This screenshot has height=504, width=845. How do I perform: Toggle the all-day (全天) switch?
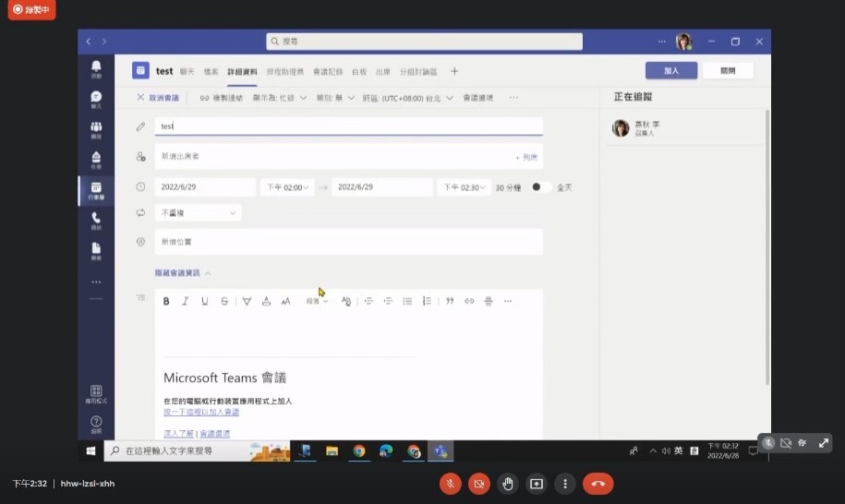coord(541,186)
